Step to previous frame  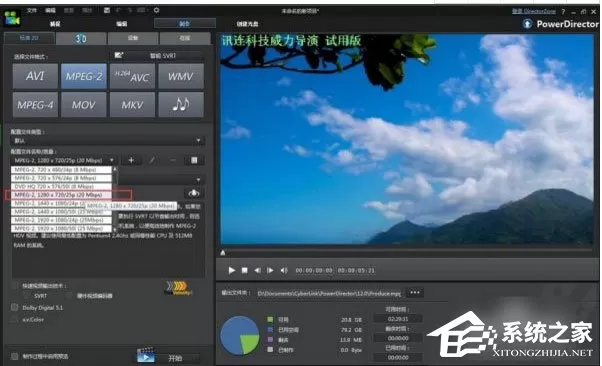pos(257,270)
